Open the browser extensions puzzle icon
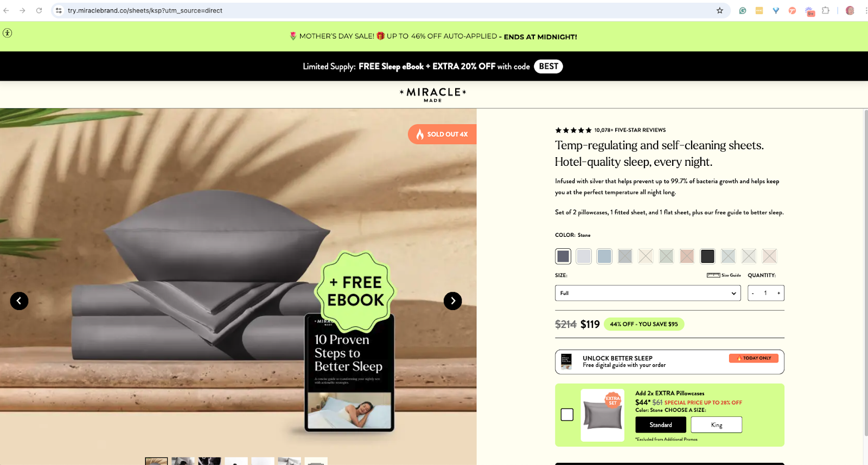This screenshot has height=465, width=868. point(825,10)
